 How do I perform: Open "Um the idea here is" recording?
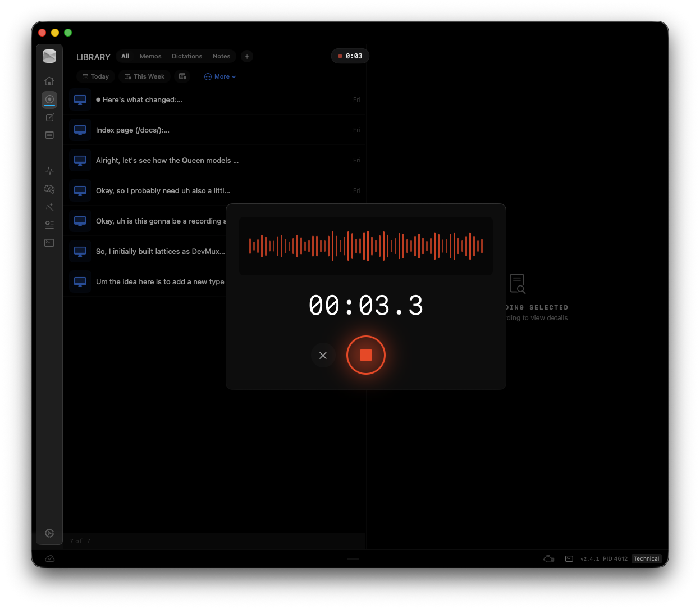[x=145, y=281]
